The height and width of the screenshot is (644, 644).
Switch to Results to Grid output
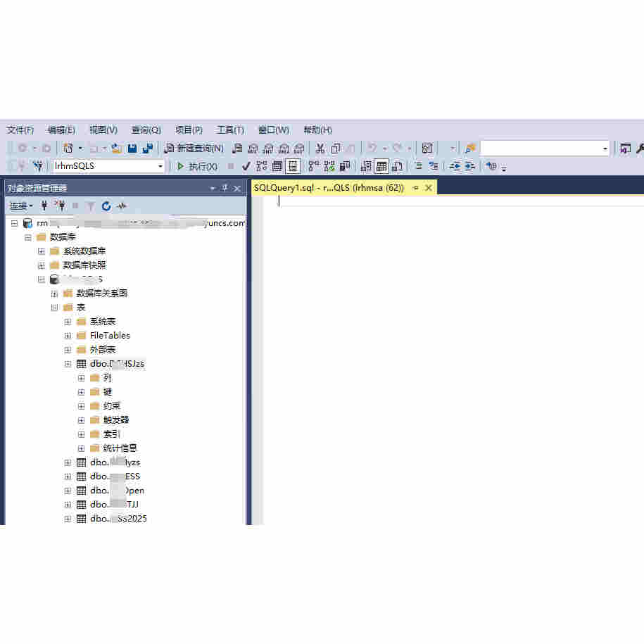coord(381,166)
